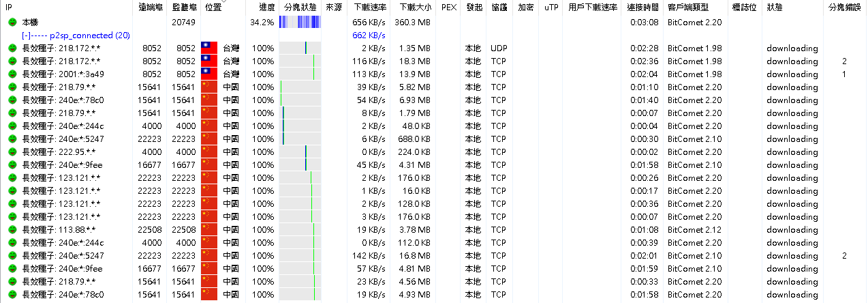Click China flag in row with 128.0 KB

pyautogui.click(x=208, y=204)
